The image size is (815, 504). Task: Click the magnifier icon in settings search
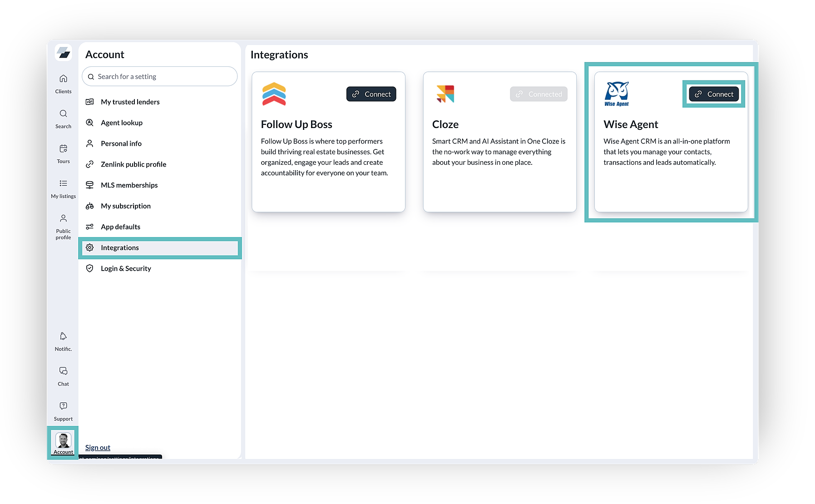91,77
